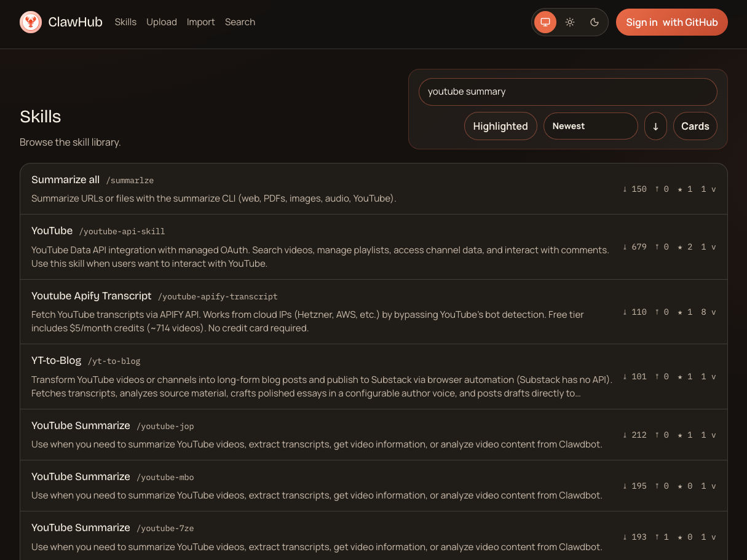Image resolution: width=747 pixels, height=560 pixels.
Task: Open the Upload nav item
Action: coord(162,22)
